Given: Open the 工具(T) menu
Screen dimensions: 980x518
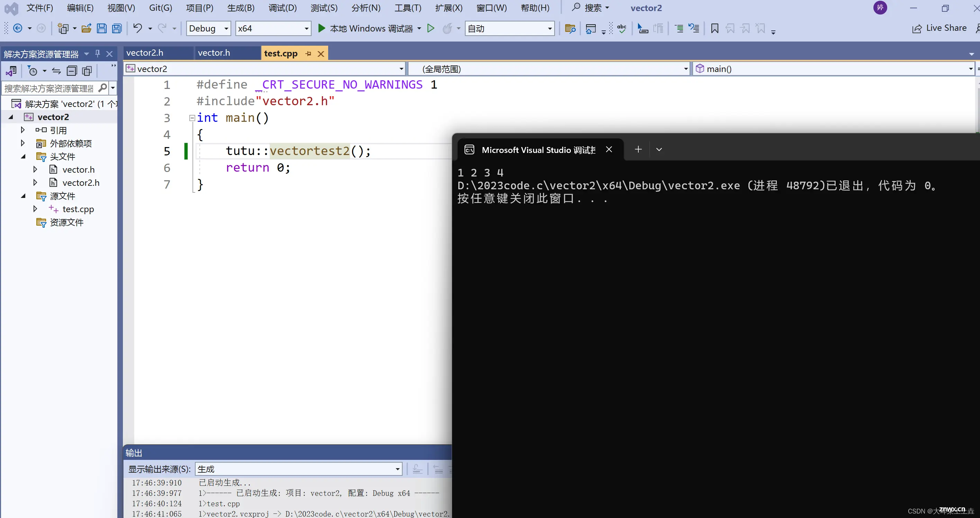Looking at the screenshot, I should pos(408,8).
